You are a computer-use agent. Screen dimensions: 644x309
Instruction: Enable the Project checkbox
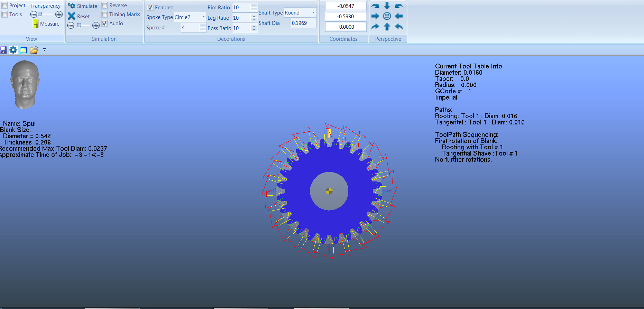pos(5,6)
